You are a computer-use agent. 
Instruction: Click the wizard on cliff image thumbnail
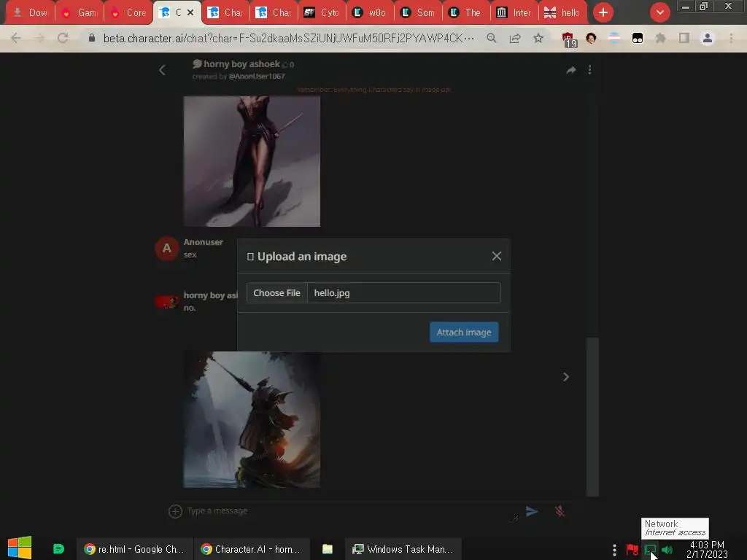pos(252,419)
